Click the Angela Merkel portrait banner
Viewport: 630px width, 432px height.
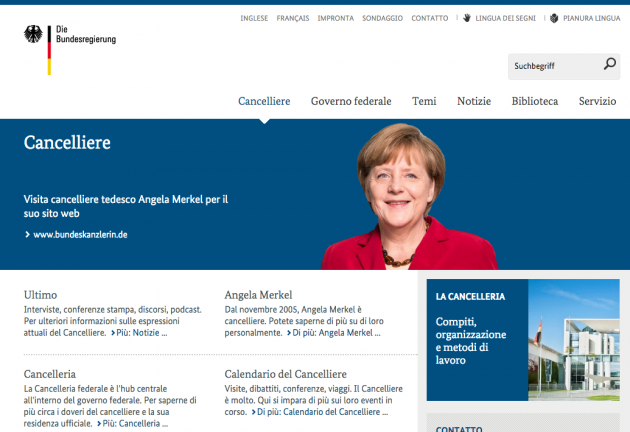(x=408, y=200)
